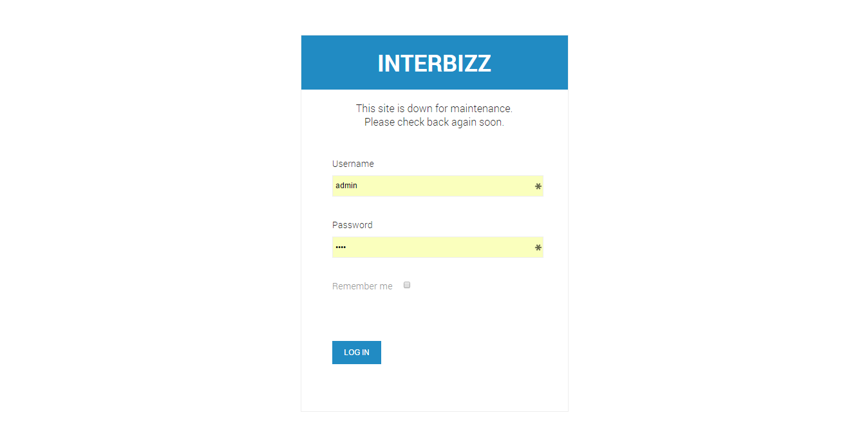868x446 pixels.
Task: Click the site down for maintenance message
Action: (x=435, y=108)
